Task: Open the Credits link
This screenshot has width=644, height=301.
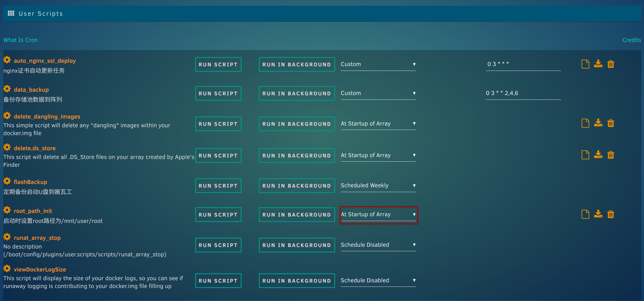Action: point(632,40)
